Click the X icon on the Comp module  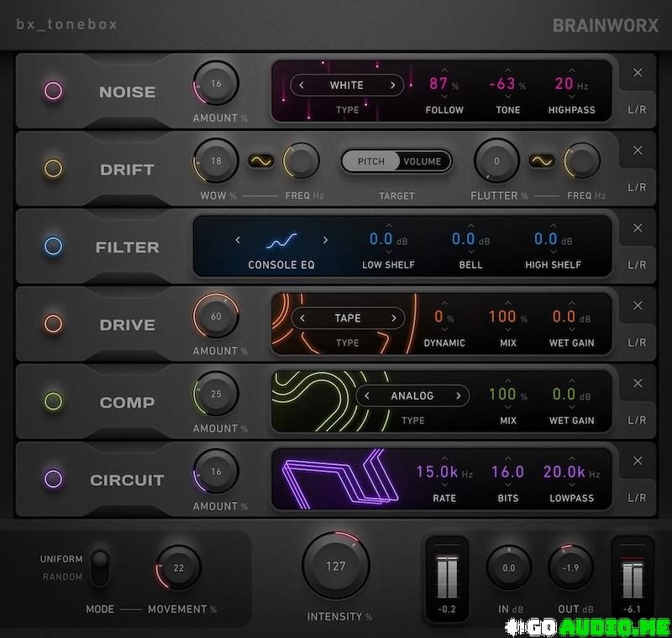pos(638,384)
